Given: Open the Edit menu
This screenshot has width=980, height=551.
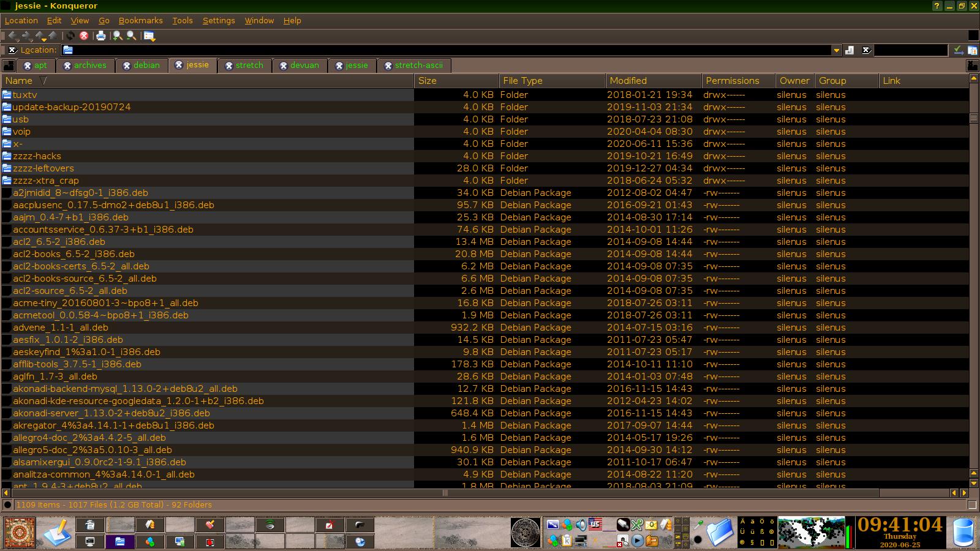Looking at the screenshot, I should [x=55, y=20].
